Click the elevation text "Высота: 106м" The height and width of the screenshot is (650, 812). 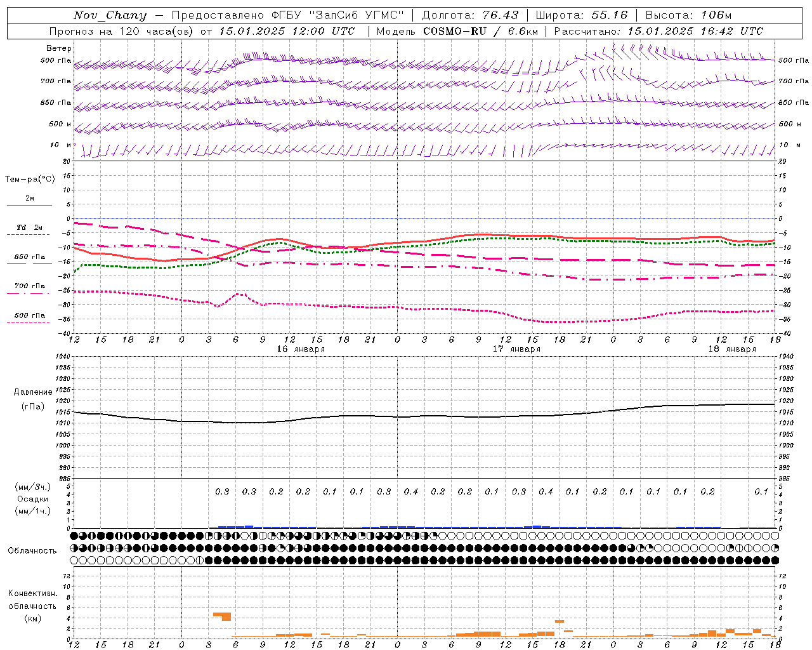688,15
